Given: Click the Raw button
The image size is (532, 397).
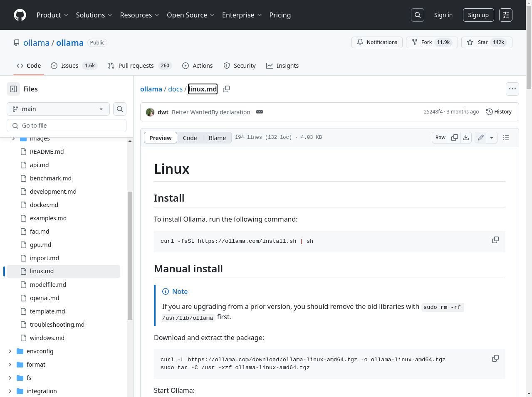Looking at the screenshot, I should click(440, 138).
